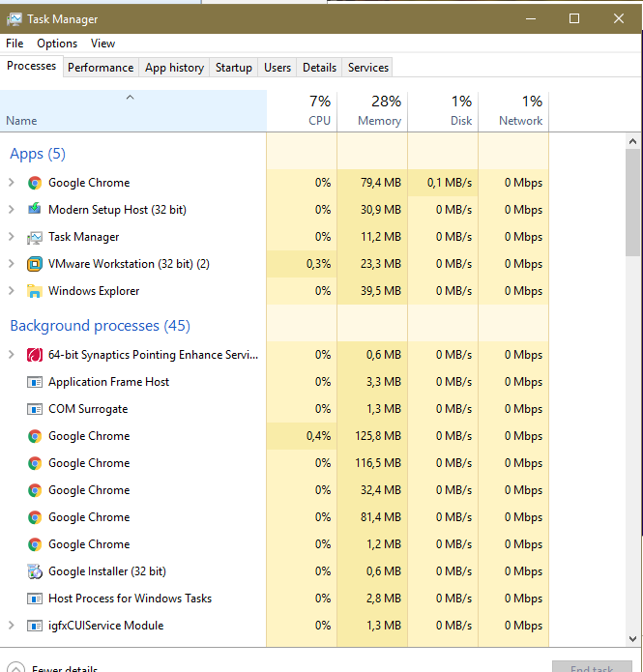Viewport: 643px width, 672px height.
Task: Expand the Google Chrome app group
Action: click(x=12, y=183)
